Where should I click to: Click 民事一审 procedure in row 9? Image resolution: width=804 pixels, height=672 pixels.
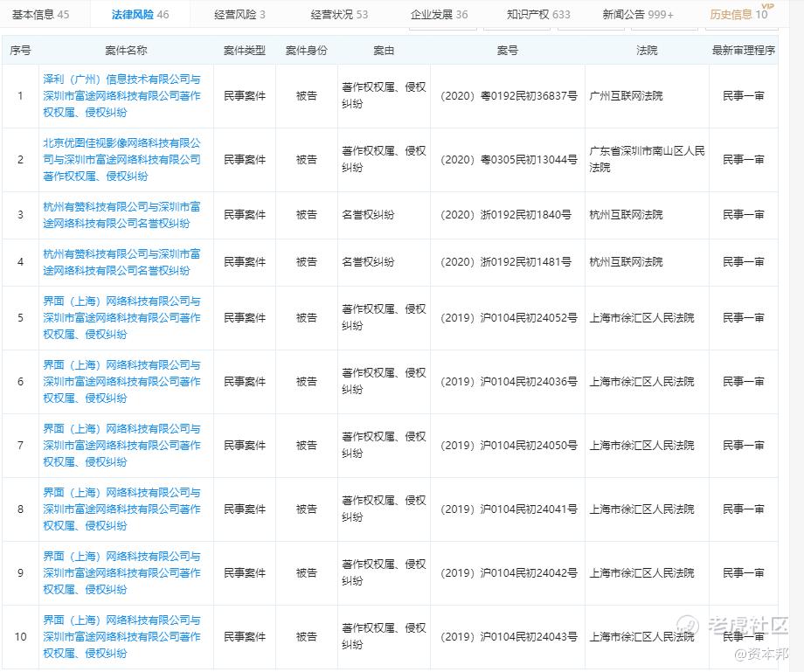744,572
